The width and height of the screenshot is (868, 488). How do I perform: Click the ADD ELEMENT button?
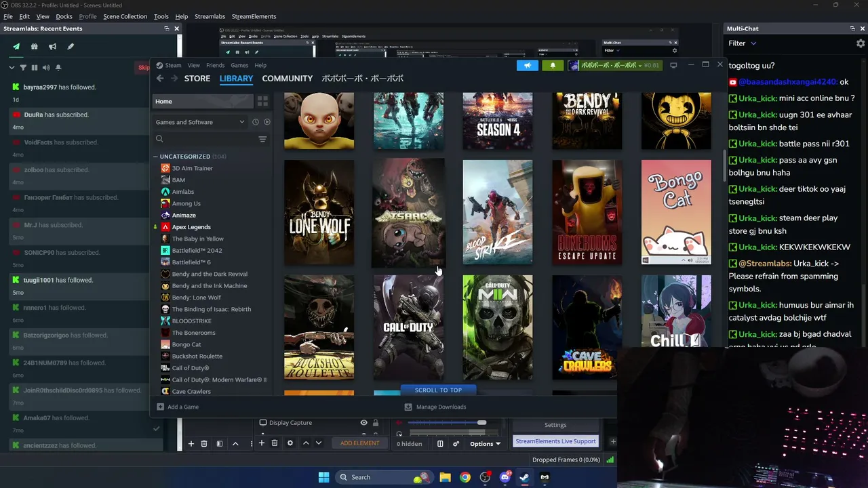click(359, 443)
